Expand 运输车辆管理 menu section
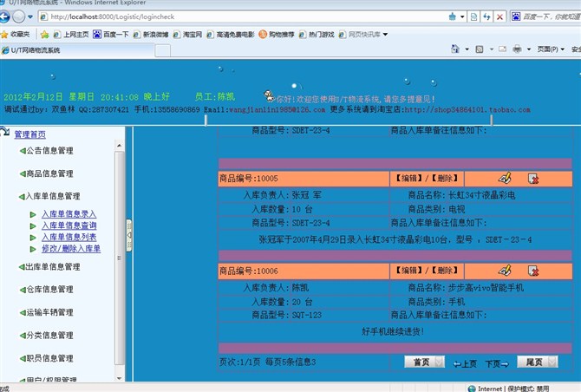The width and height of the screenshot is (581, 392). coord(46,312)
